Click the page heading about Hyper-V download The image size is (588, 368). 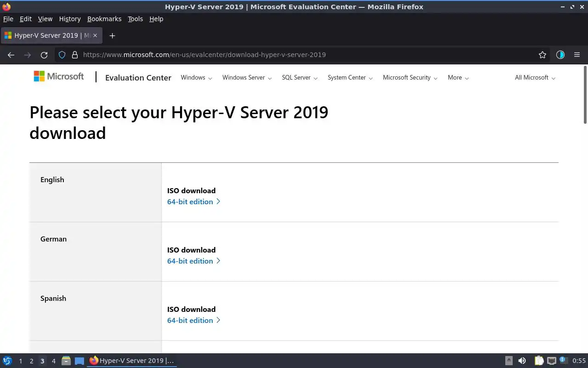(179, 122)
